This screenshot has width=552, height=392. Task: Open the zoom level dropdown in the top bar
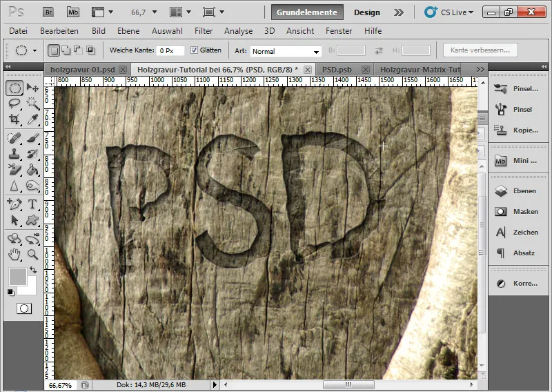pyautogui.click(x=154, y=12)
